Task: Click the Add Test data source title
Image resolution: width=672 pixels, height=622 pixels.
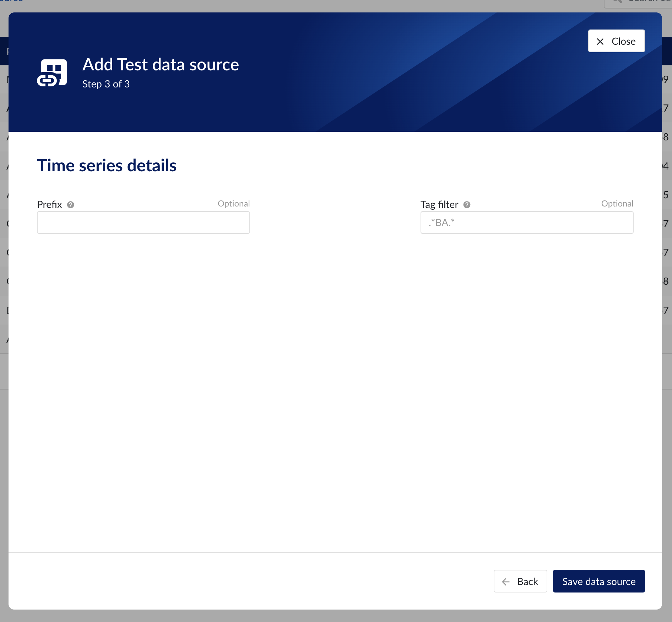Action: pyautogui.click(x=161, y=64)
